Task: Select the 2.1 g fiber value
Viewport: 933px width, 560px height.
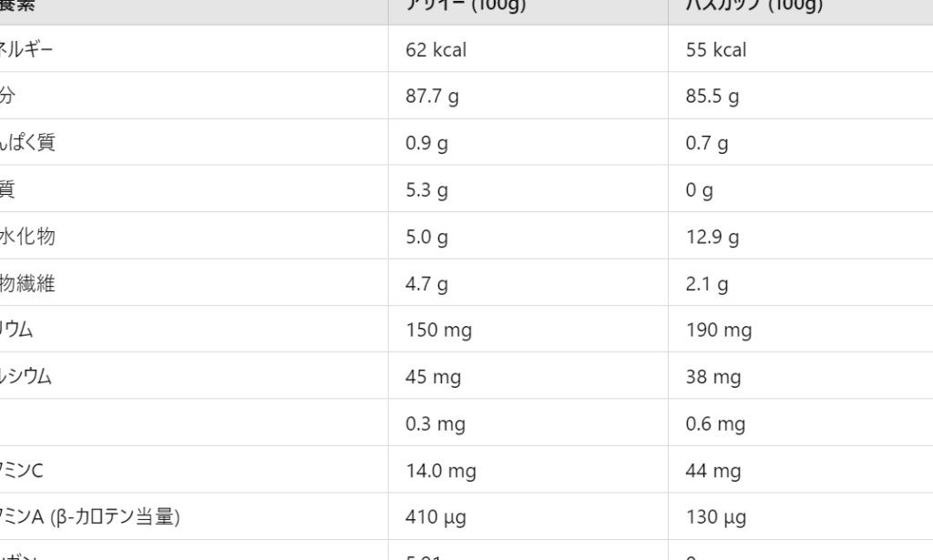Action: (x=707, y=284)
